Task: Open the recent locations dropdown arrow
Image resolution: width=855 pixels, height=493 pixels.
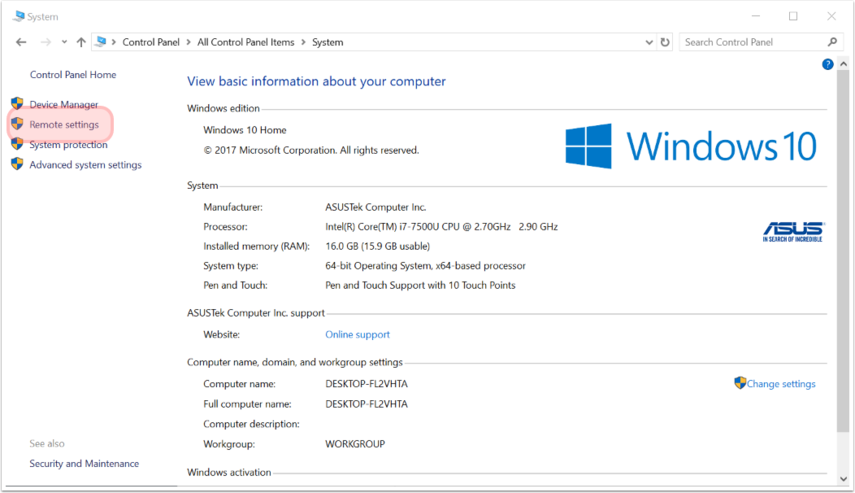Action: coord(64,42)
